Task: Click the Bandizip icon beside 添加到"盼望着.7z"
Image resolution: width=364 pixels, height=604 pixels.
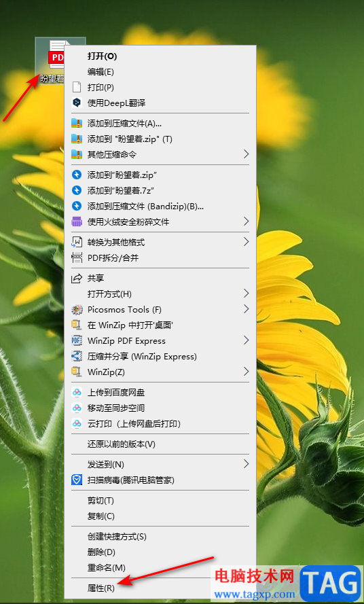Action: tap(77, 190)
